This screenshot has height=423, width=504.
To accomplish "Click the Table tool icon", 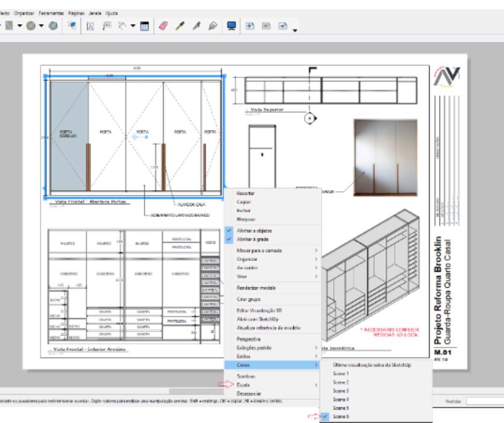I will 144,26.
